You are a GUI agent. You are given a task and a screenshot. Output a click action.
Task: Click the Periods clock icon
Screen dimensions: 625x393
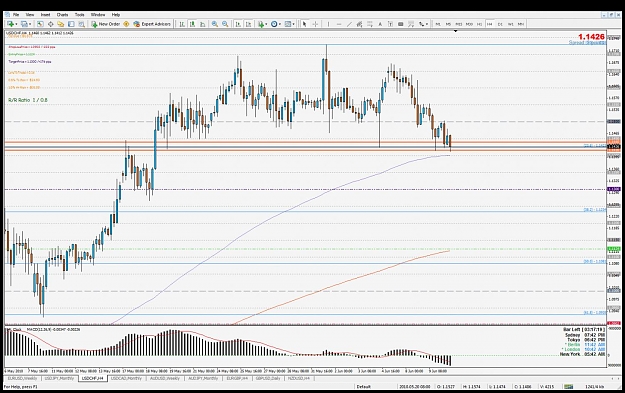[274, 24]
